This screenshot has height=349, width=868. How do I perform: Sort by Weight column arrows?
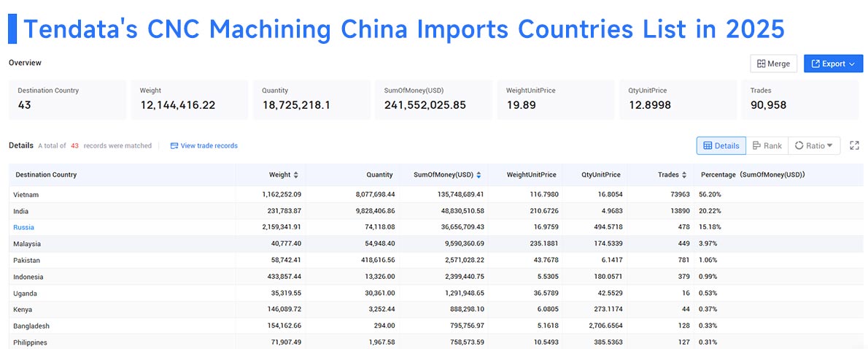click(296, 174)
